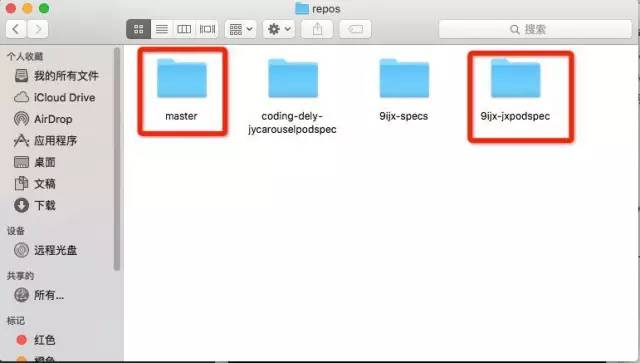The height and width of the screenshot is (363, 640).
Task: Minimize the window with the yellow button
Action: click(27, 8)
